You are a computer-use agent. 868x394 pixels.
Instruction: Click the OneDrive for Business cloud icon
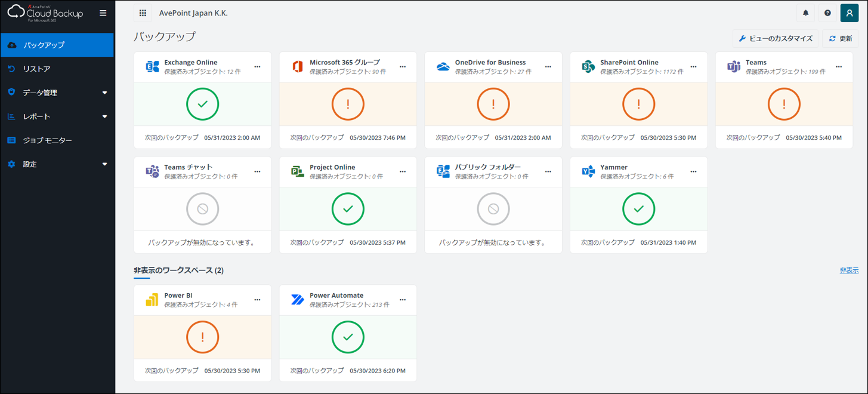443,66
